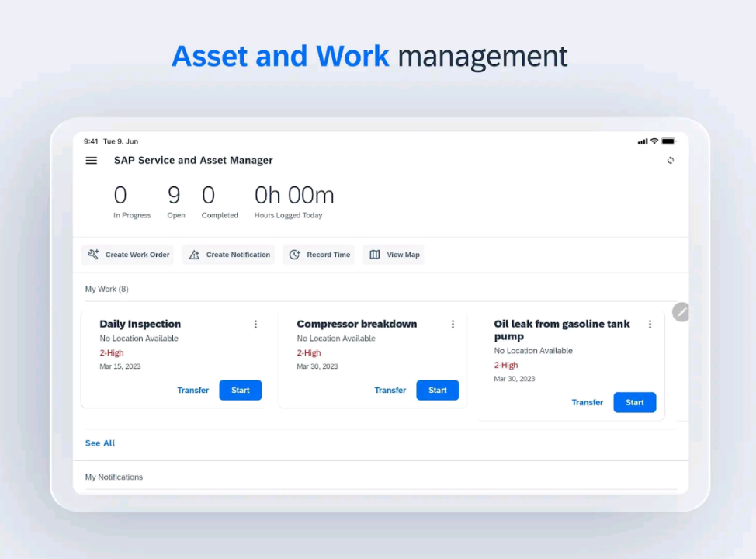The width and height of the screenshot is (756, 559).
Task: Click the map icon on View Map
Action: (x=375, y=254)
